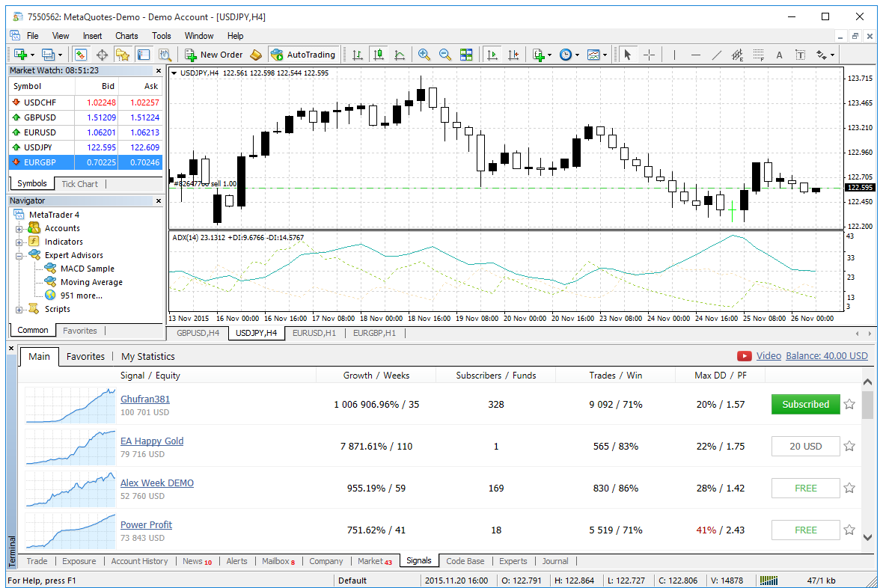Open the Profiles toolbar icon
The width and height of the screenshot is (883, 588).
tap(49, 55)
